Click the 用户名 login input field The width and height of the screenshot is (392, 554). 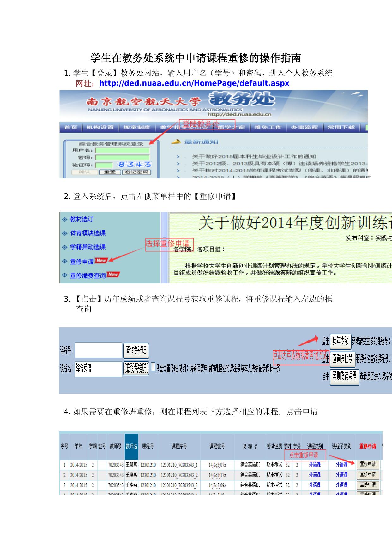(x=123, y=150)
